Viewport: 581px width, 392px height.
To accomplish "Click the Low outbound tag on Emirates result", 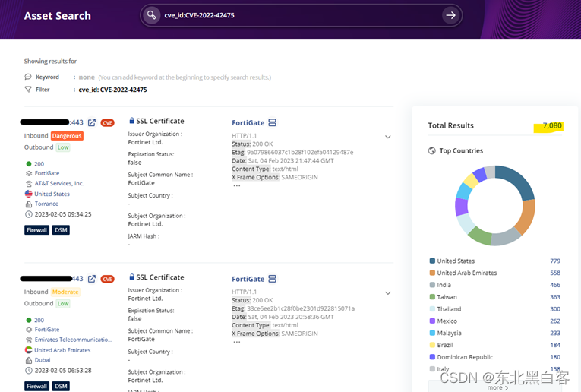I will [63, 304].
